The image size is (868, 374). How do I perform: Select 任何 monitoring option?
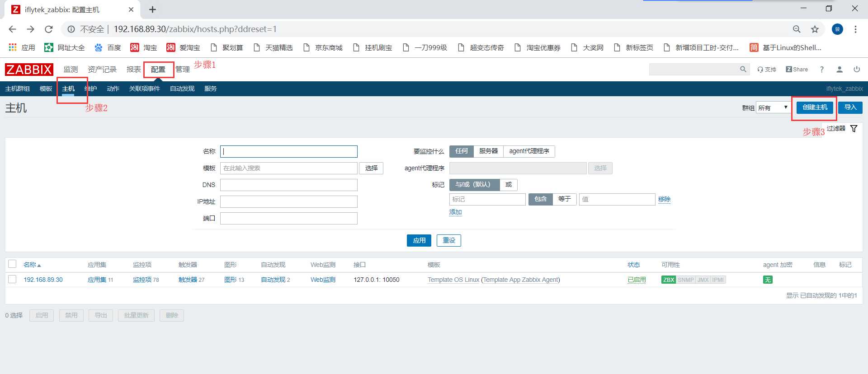[x=462, y=151]
